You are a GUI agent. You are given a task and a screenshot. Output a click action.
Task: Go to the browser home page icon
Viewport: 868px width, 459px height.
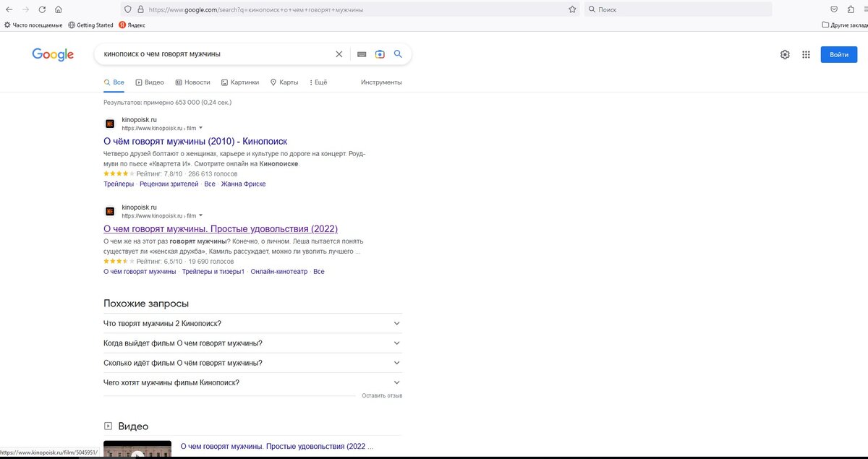click(x=58, y=9)
